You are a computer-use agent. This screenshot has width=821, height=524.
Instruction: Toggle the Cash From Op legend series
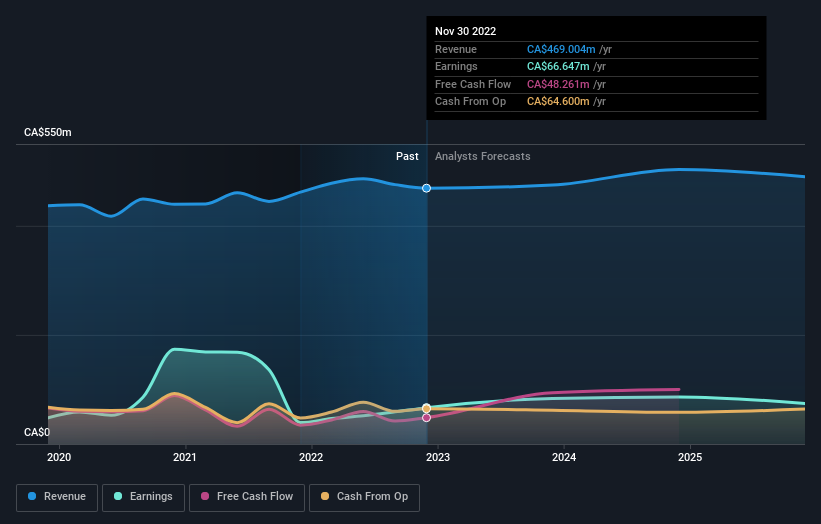coord(364,497)
